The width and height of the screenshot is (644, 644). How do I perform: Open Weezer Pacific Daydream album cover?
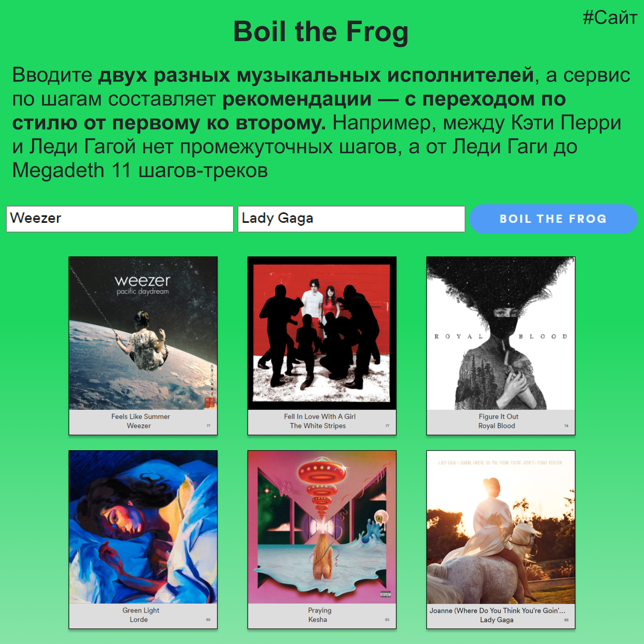tap(143, 333)
